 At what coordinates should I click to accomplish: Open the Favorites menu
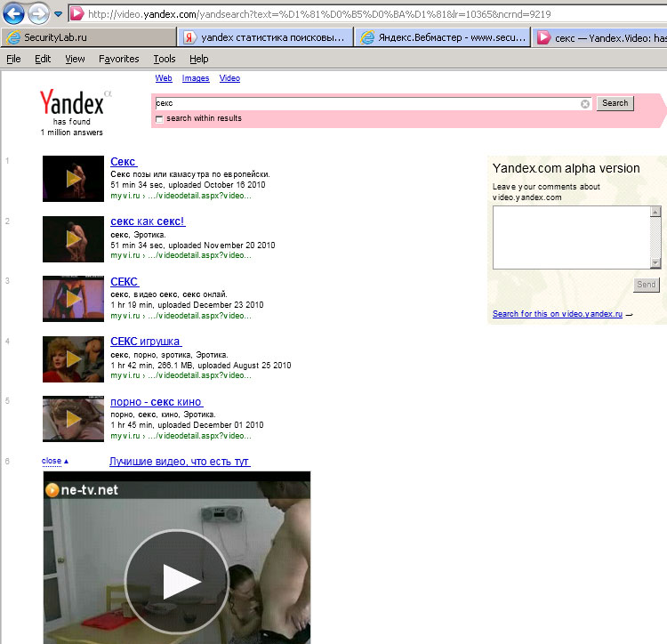pyautogui.click(x=119, y=59)
